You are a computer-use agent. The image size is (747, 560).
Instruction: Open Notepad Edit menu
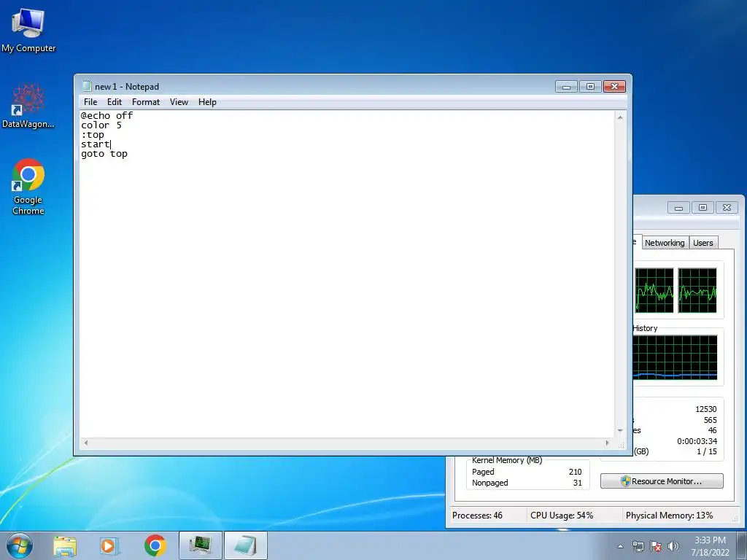(115, 102)
